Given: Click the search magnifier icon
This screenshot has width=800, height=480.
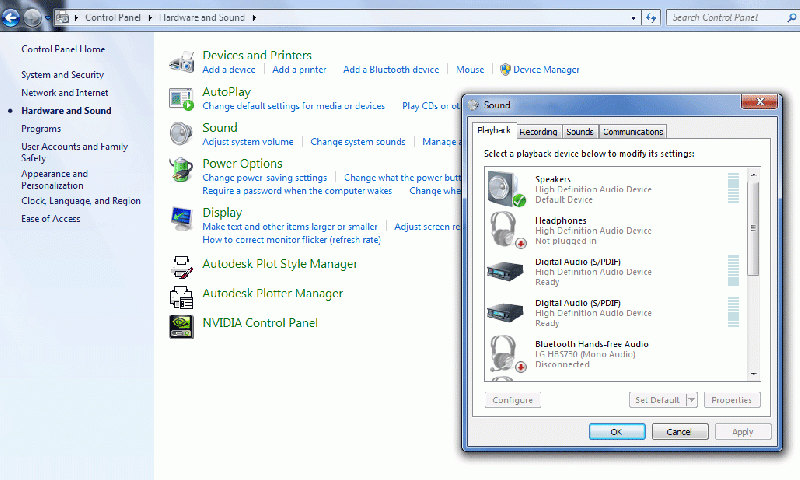Looking at the screenshot, I should (x=791, y=18).
